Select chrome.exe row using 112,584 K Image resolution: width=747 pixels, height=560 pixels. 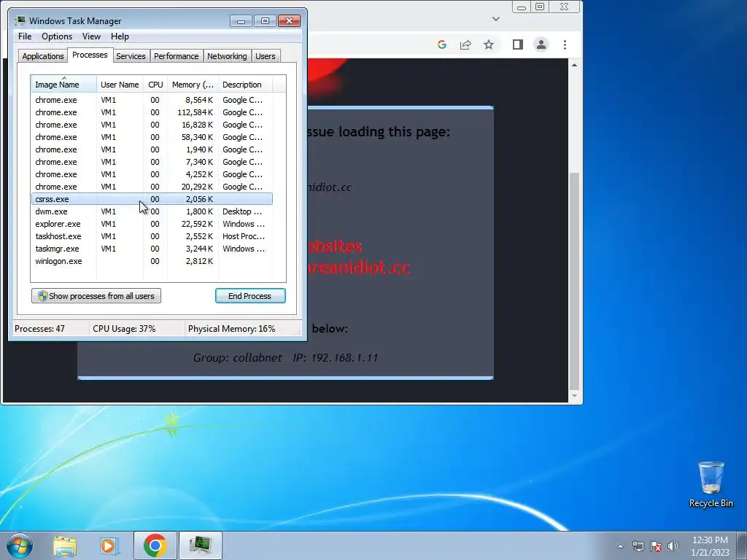point(152,112)
